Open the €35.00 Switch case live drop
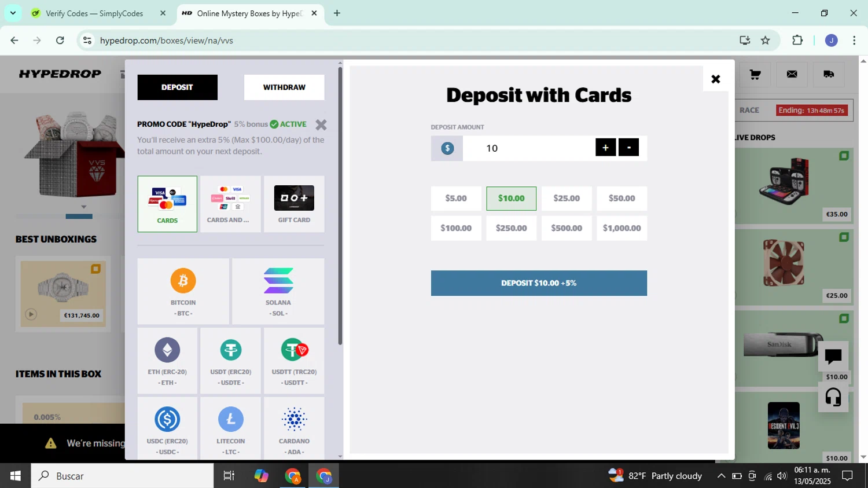 [x=794, y=186]
